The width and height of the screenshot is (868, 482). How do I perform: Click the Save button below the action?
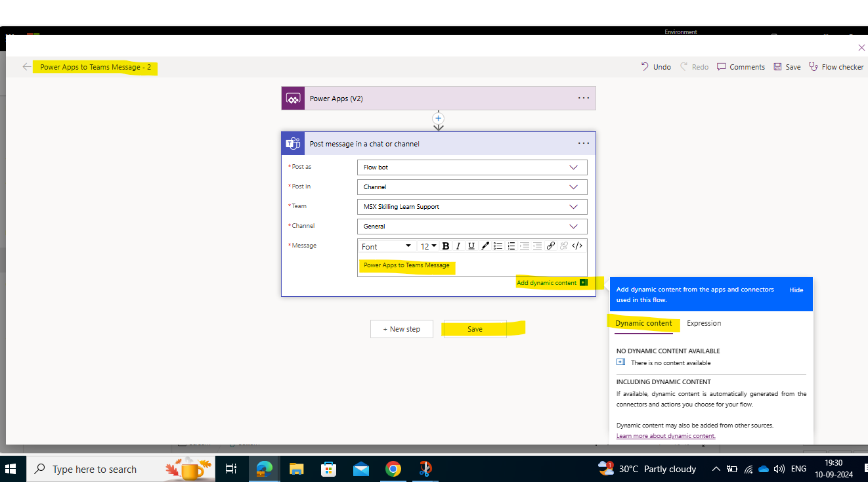coord(475,329)
